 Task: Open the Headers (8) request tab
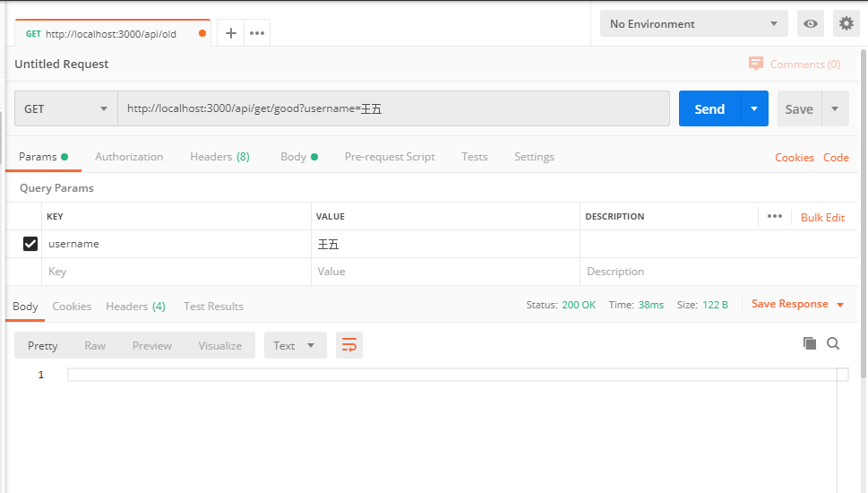pyautogui.click(x=219, y=157)
